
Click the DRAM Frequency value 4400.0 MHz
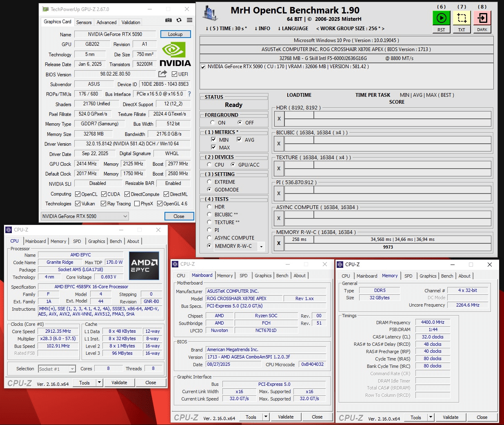click(433, 322)
